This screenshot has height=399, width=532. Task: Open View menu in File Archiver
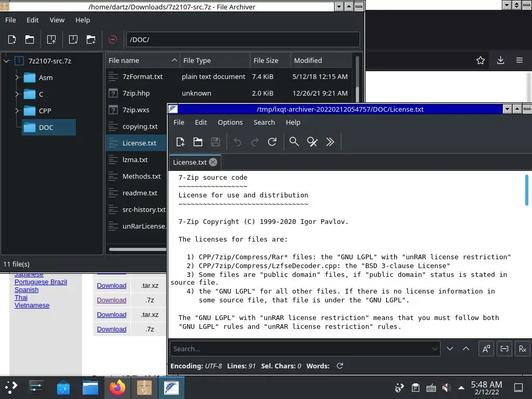(x=57, y=20)
